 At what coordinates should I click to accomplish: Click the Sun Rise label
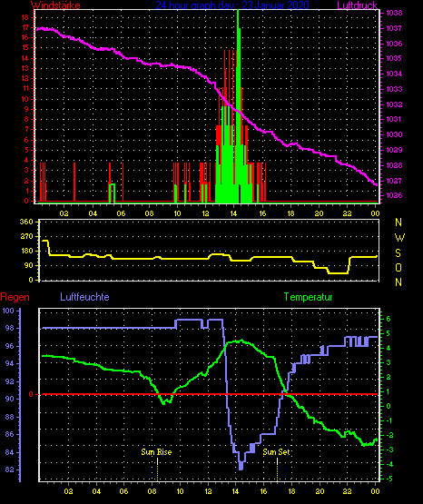pos(156,452)
